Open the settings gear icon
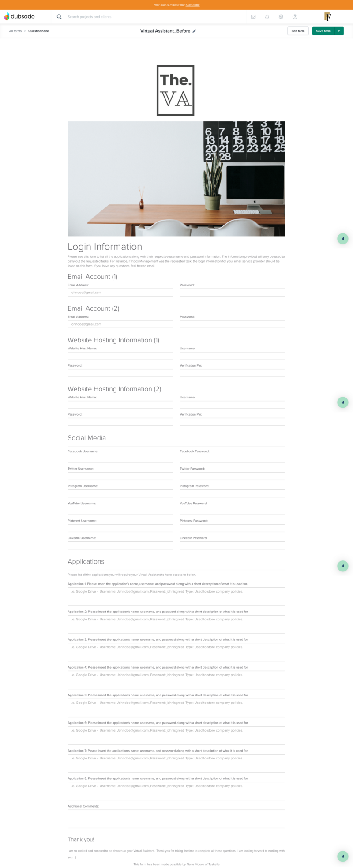Image resolution: width=353 pixels, height=868 pixels. [281, 17]
